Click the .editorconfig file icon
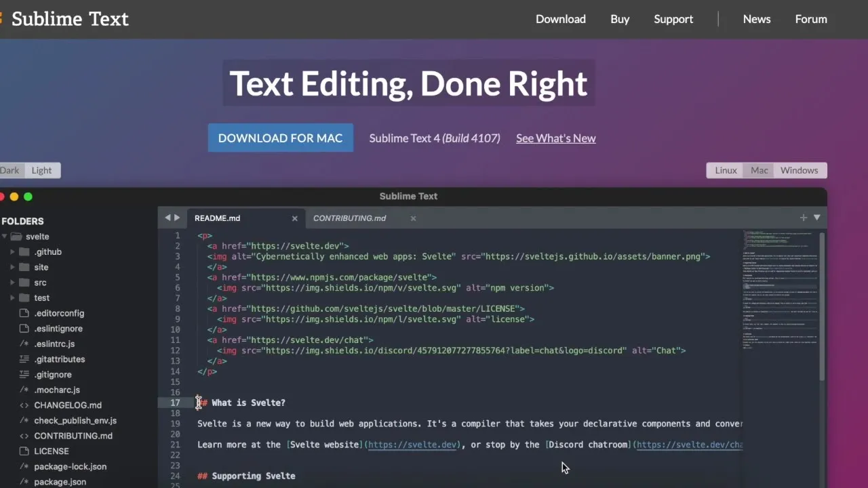 click(x=24, y=313)
